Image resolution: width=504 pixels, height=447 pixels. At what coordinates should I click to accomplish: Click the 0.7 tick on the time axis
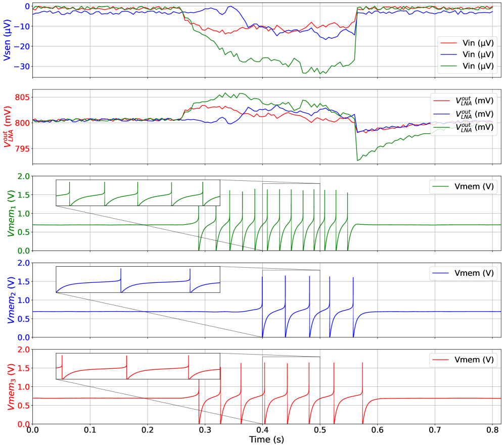[435, 430]
